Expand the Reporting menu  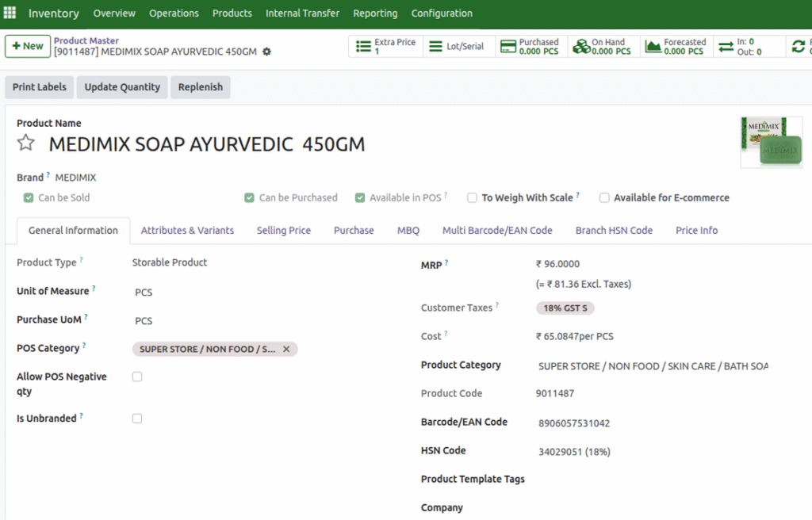coord(375,13)
